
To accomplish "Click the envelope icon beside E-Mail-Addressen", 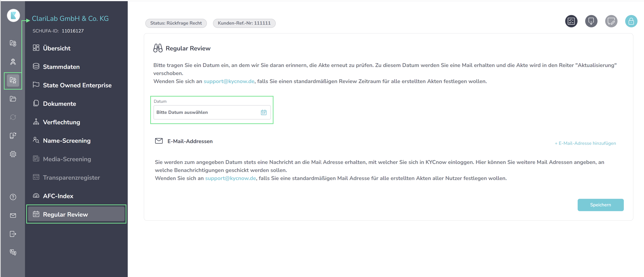I will point(159,141).
